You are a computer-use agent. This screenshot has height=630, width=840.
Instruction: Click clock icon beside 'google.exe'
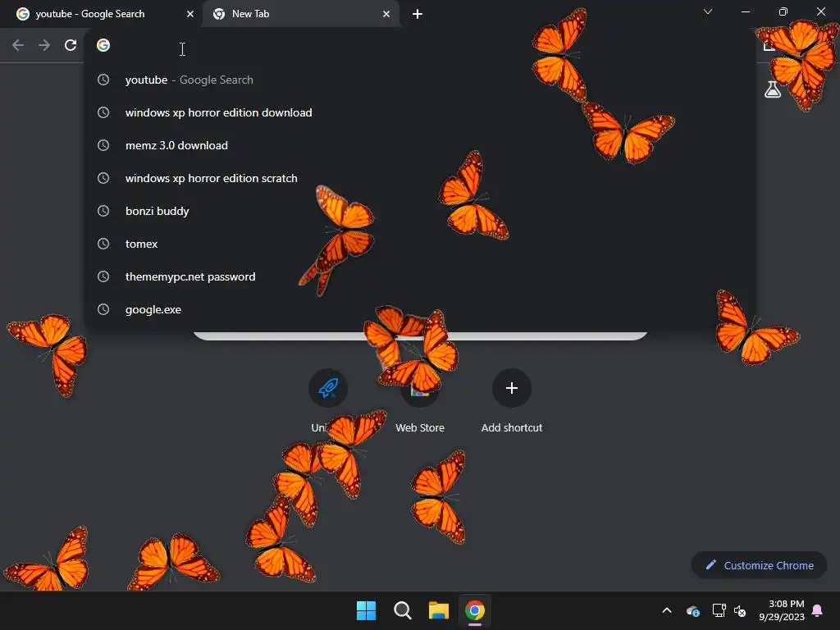pyautogui.click(x=103, y=309)
